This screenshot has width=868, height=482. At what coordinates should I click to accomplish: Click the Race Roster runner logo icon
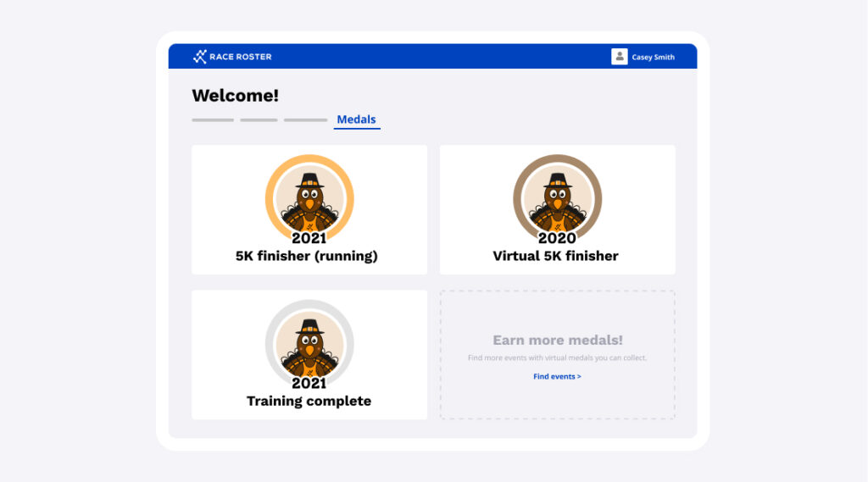pos(200,57)
